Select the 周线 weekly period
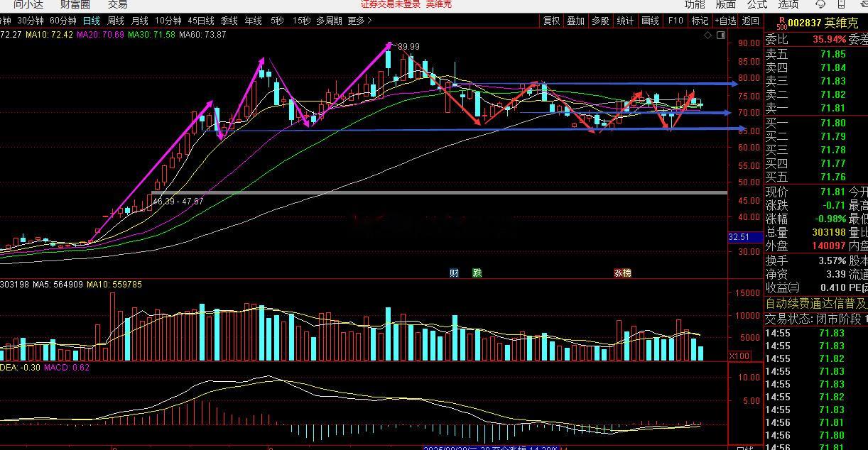The width and height of the screenshot is (868, 450). tap(116, 21)
